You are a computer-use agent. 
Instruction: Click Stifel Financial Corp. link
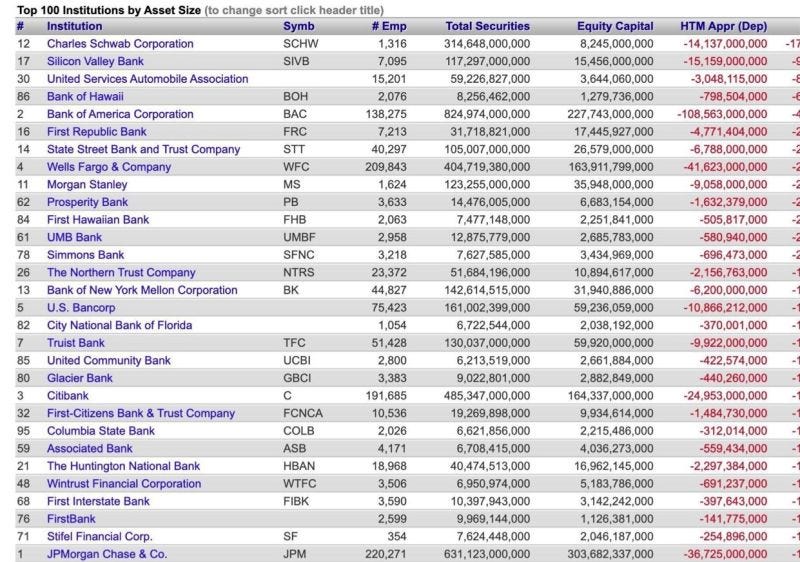(x=99, y=537)
